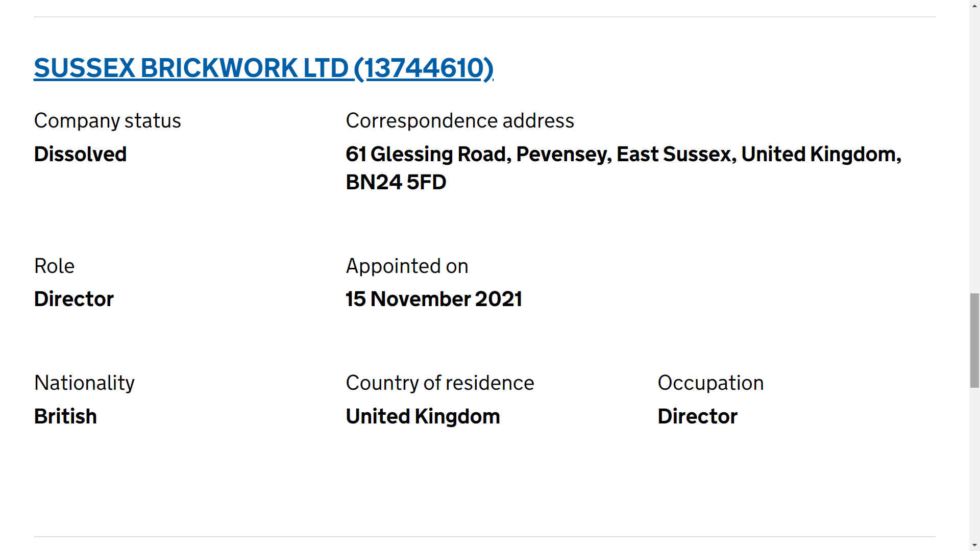The image size is (980, 551).
Task: Click the 'Dissolved' status value
Action: 80,154
